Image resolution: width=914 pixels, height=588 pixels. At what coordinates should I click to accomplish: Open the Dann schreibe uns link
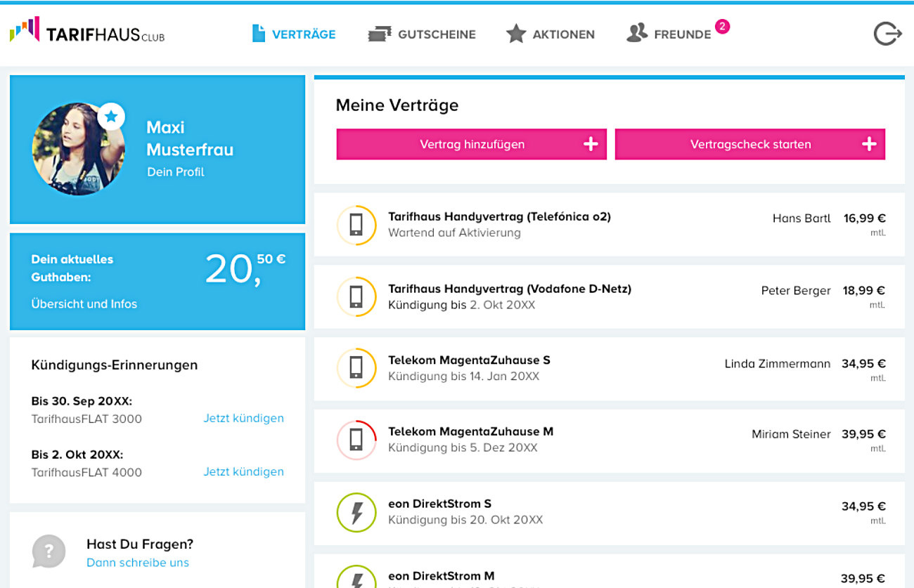138,563
